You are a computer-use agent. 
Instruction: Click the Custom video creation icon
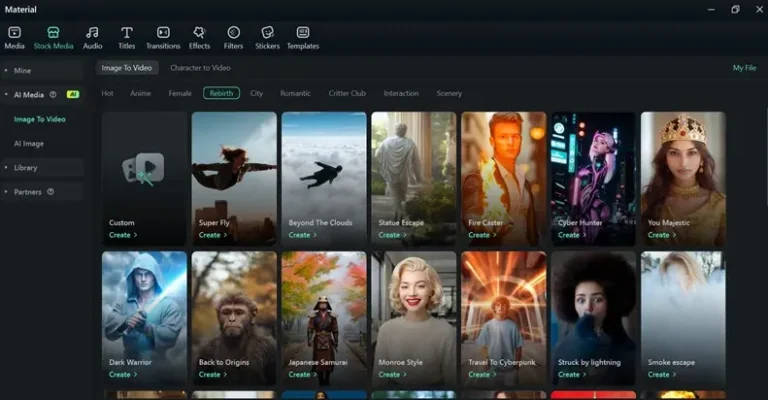click(144, 169)
